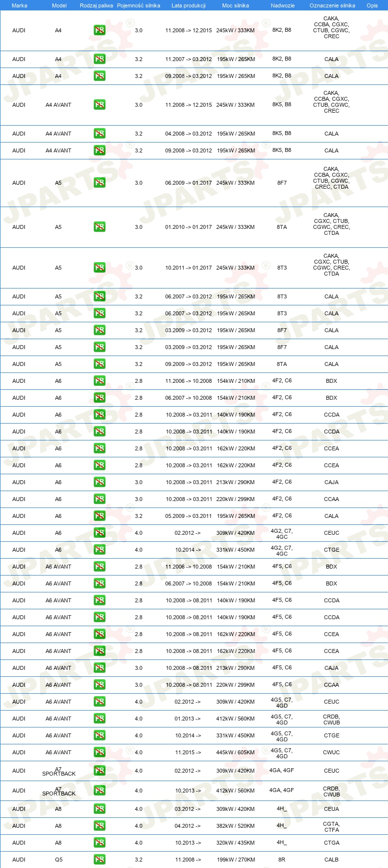388x868 pixels.
Task: Click fuel icon in A4 AVANT 04.2008 row
Action: 100,134
